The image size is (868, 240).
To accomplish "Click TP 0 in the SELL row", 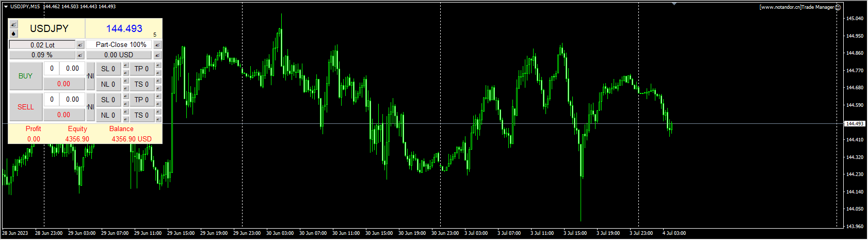I will tap(141, 100).
